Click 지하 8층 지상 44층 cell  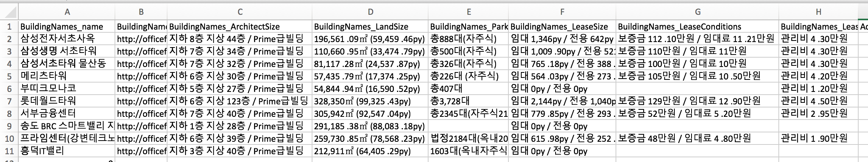click(x=240, y=39)
